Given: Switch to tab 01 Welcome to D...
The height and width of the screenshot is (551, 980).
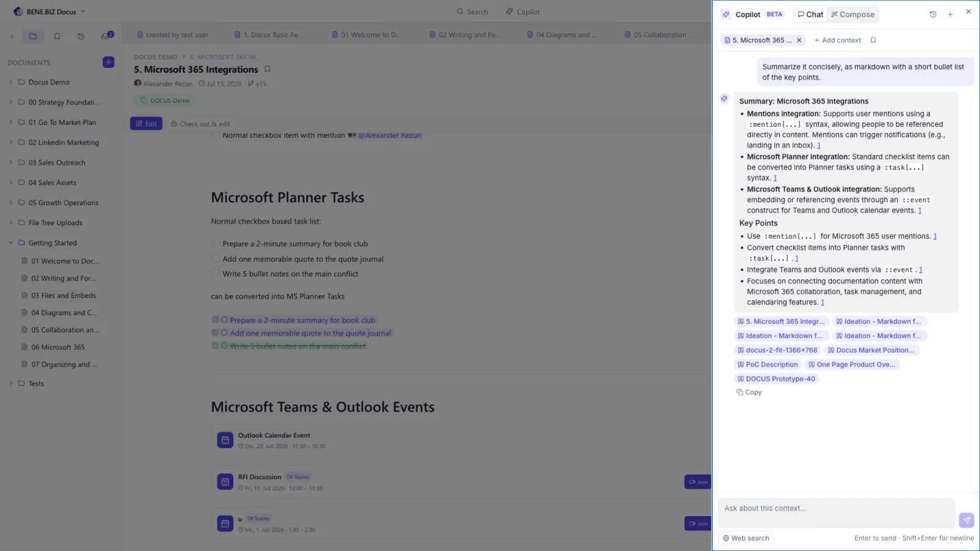Looking at the screenshot, I should [366, 35].
